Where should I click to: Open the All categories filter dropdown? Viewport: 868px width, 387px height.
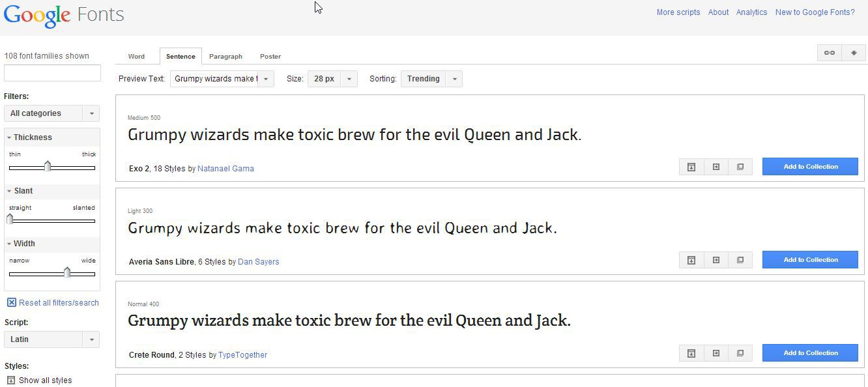[52, 113]
